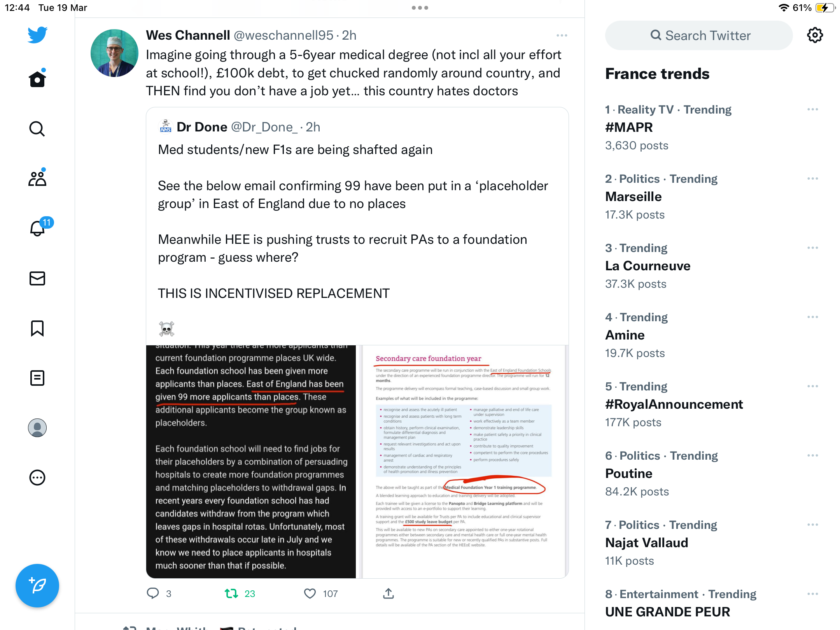Open the Lists icon in sidebar
The width and height of the screenshot is (840, 630).
point(37,378)
